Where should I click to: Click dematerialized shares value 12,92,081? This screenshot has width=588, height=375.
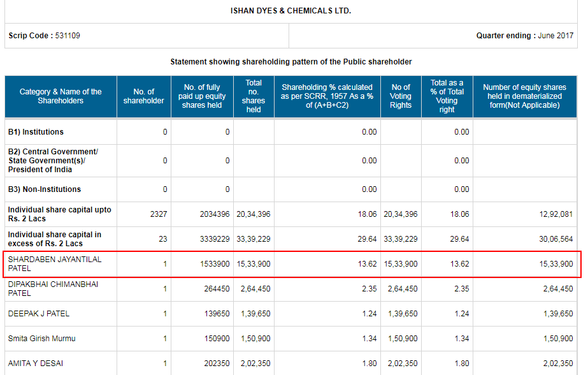pos(556,214)
